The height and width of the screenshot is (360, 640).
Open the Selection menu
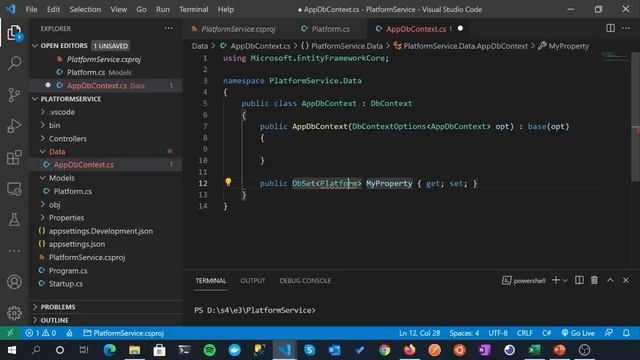(85, 9)
